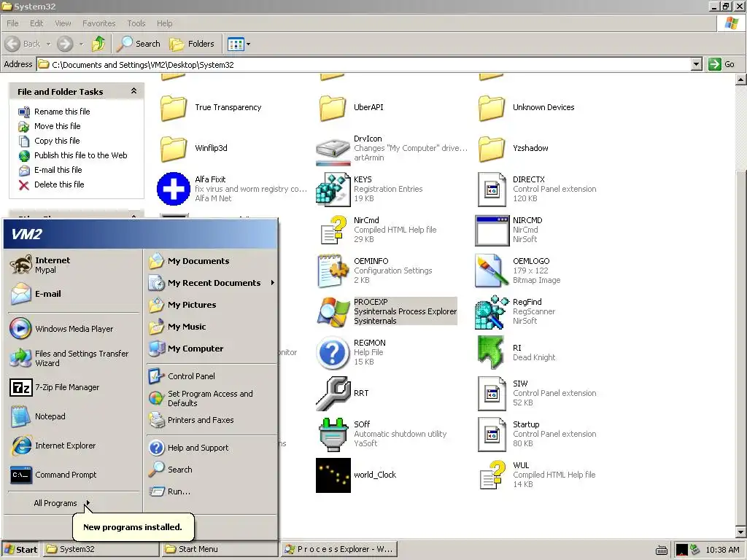Open the Yzshadow folder
747x560 pixels.
[492, 149]
